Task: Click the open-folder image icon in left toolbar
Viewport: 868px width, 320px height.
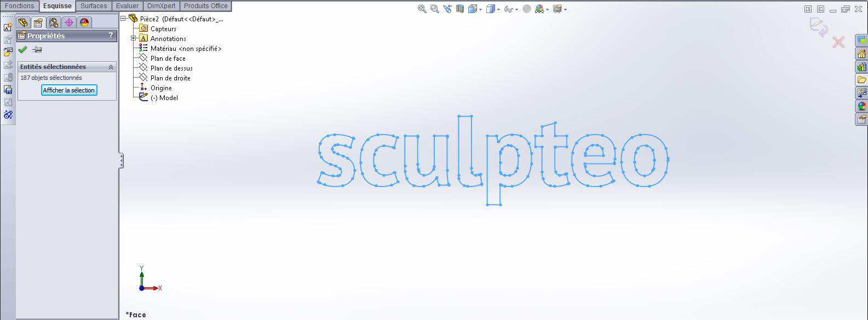Action: [x=8, y=52]
